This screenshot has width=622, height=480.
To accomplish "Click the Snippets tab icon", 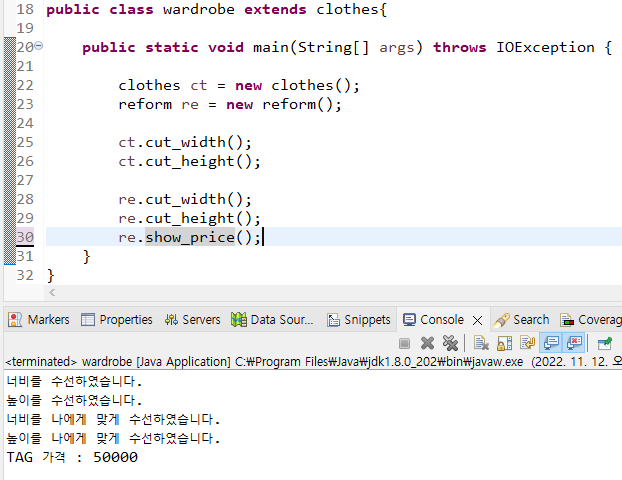I will (x=333, y=320).
